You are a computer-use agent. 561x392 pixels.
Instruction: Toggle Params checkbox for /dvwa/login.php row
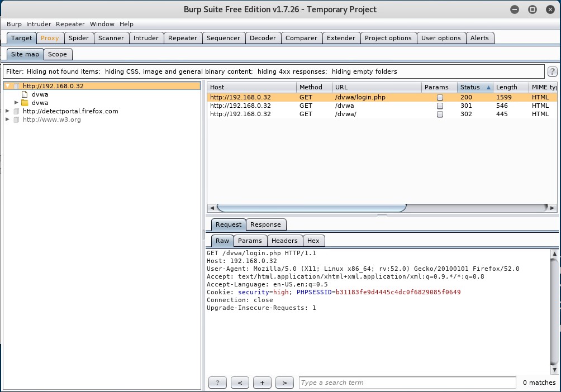(440, 97)
